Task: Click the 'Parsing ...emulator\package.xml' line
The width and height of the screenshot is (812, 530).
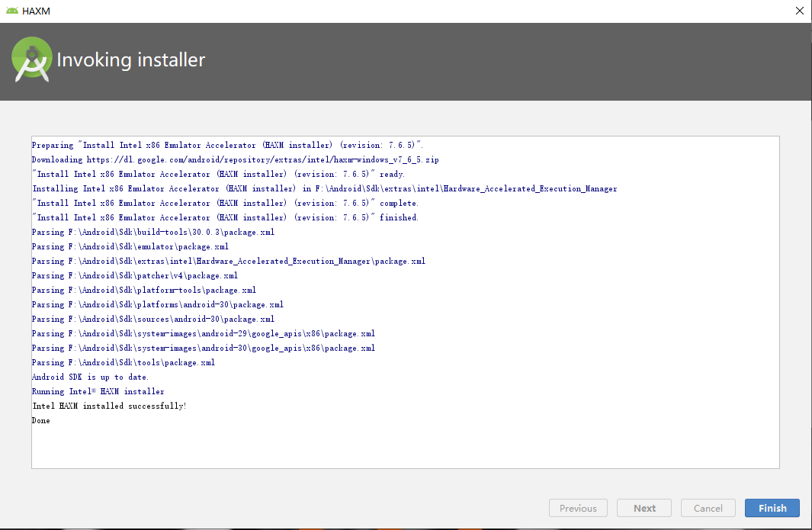Action: [x=130, y=246]
